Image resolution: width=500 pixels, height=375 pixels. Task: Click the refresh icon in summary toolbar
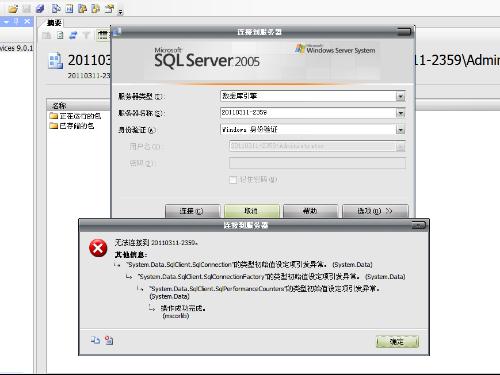tap(73, 35)
